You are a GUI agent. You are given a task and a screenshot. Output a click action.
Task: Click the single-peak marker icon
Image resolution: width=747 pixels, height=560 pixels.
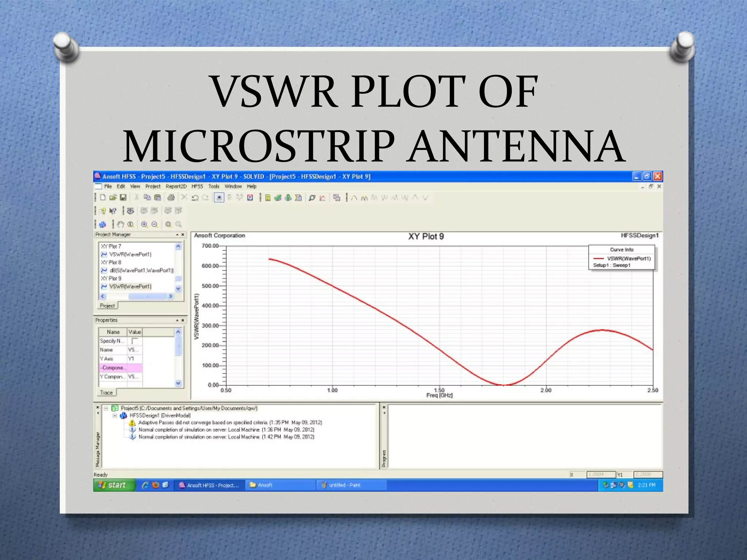(x=354, y=198)
